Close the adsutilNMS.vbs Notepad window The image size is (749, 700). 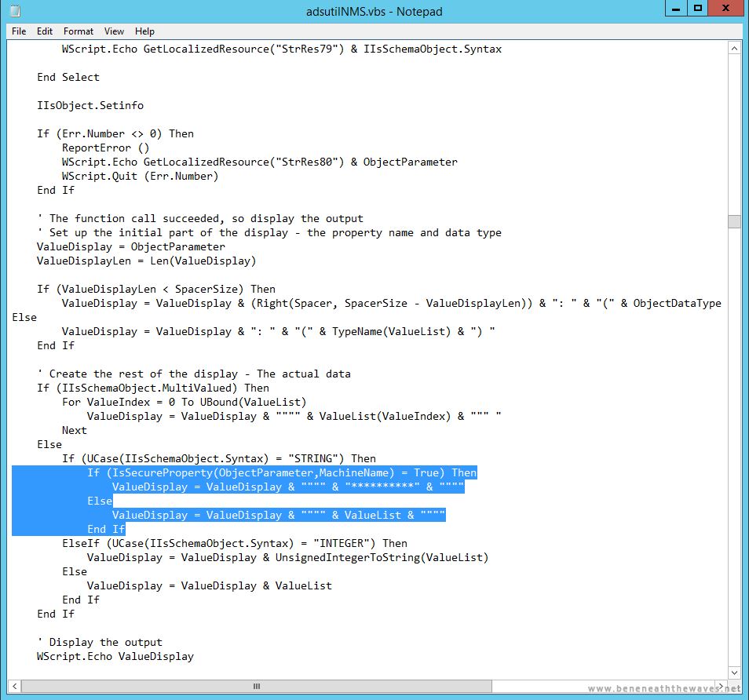click(725, 9)
